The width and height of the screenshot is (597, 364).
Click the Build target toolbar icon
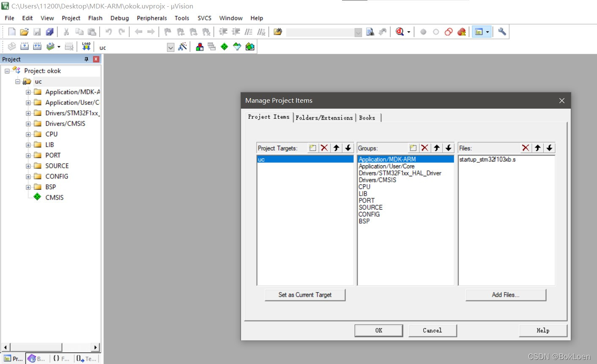coord(25,47)
